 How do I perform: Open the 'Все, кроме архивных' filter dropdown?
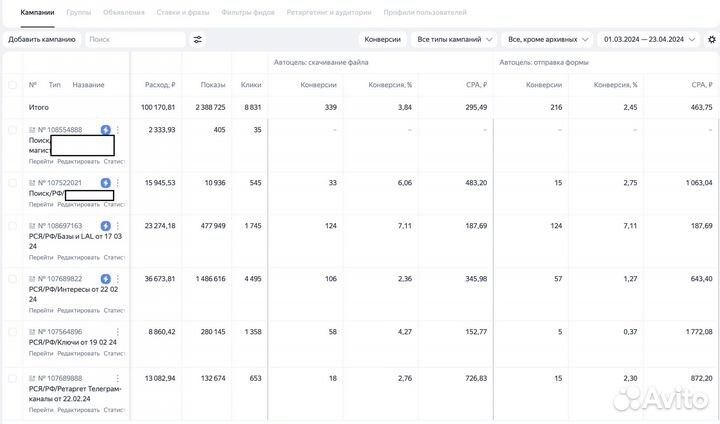(546, 40)
